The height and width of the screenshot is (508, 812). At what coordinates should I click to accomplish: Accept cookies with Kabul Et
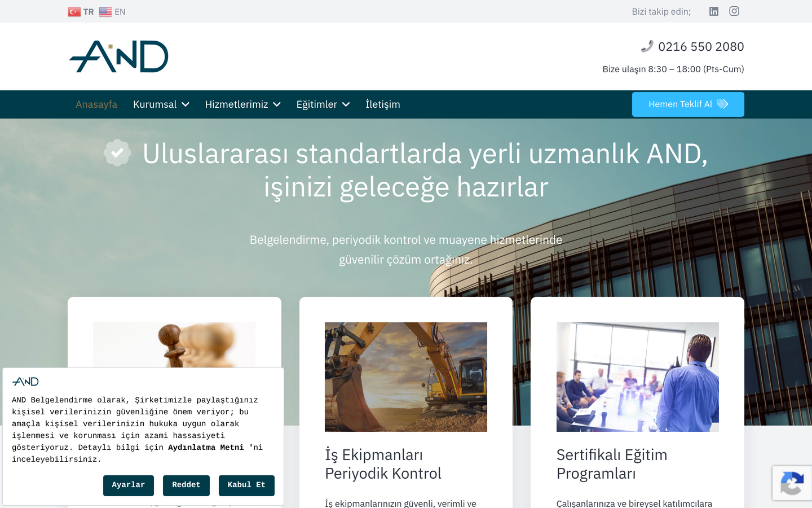coord(246,485)
